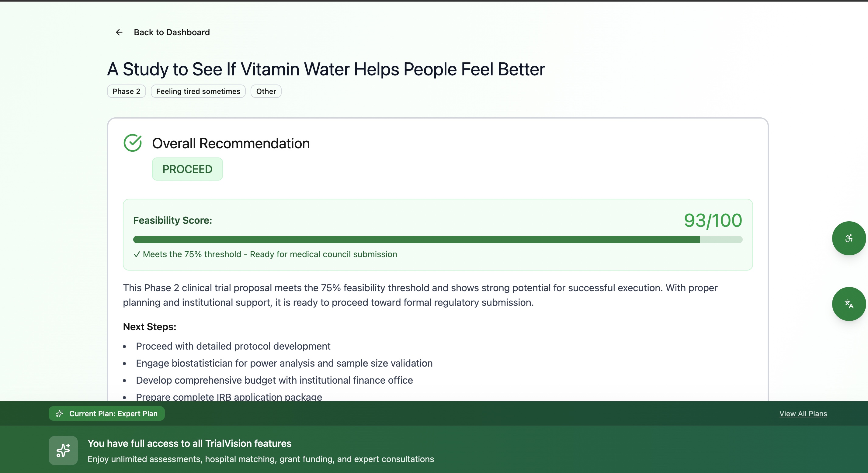This screenshot has height=473, width=868.
Task: Click the study title heading
Action: point(325,69)
